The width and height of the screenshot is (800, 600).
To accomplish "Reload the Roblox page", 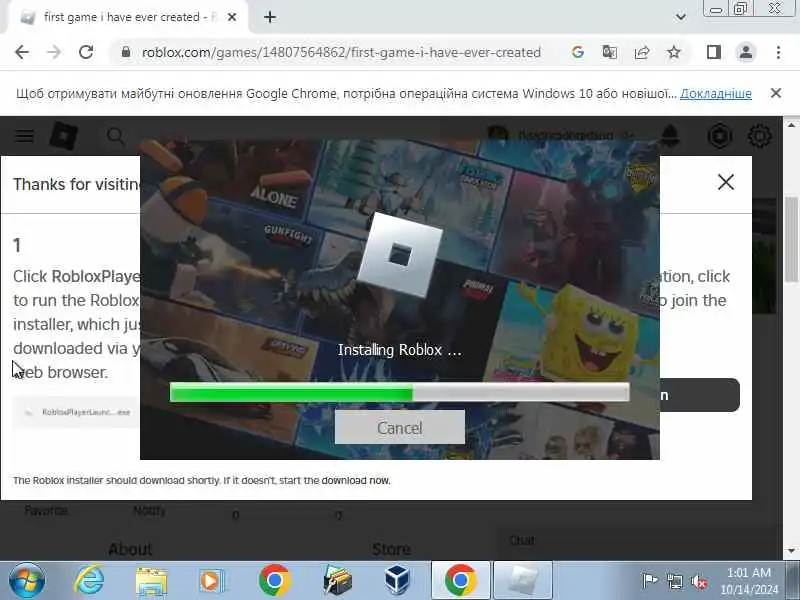I will (86, 52).
